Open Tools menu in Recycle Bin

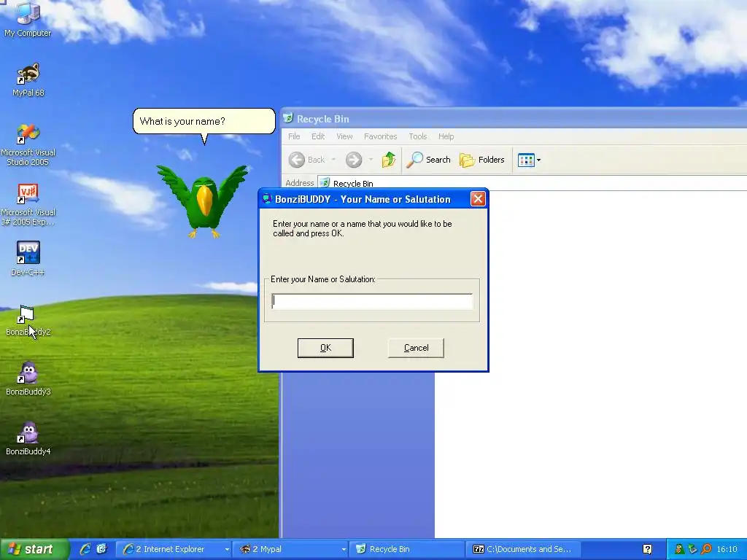(418, 136)
